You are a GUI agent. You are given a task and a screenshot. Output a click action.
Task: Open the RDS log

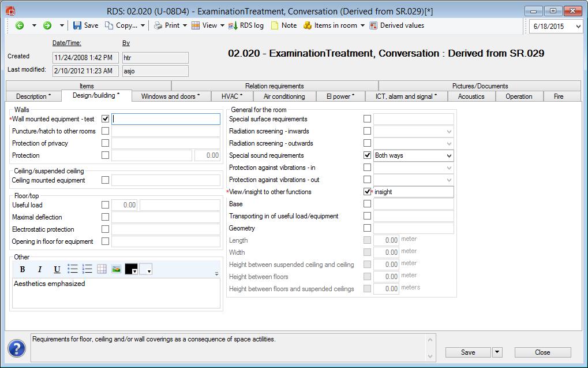[x=246, y=25]
